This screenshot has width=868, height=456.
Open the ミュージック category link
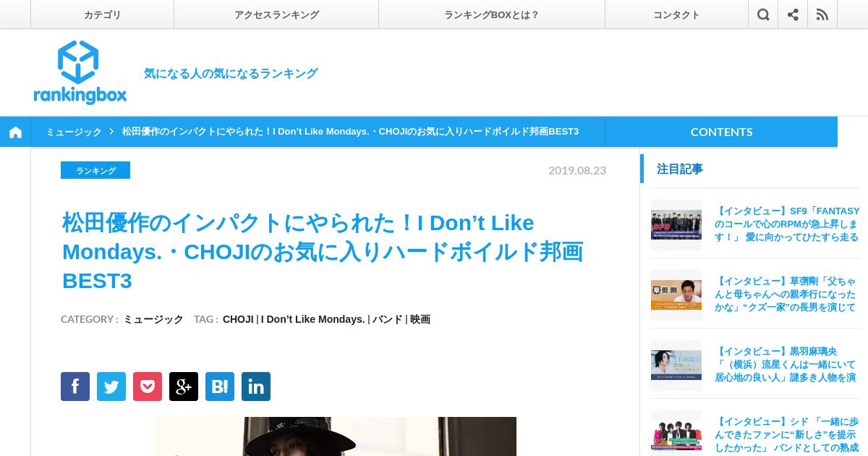tap(153, 319)
